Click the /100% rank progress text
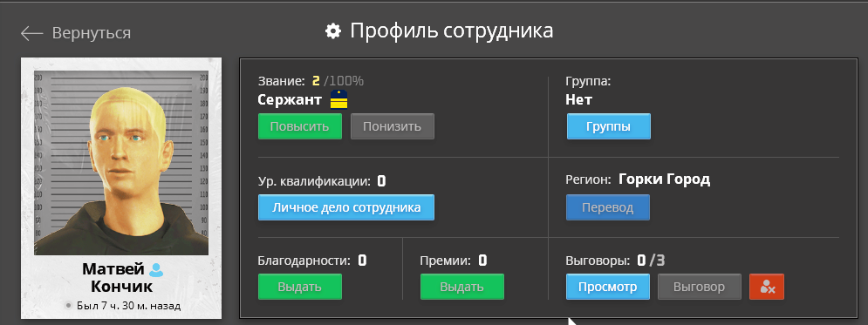 (344, 81)
